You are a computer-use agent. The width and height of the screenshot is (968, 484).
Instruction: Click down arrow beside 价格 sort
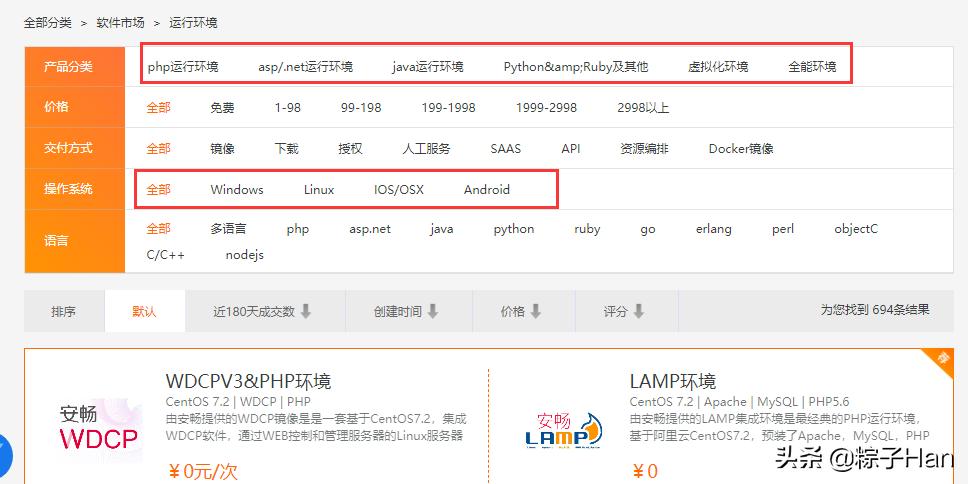[x=536, y=311]
